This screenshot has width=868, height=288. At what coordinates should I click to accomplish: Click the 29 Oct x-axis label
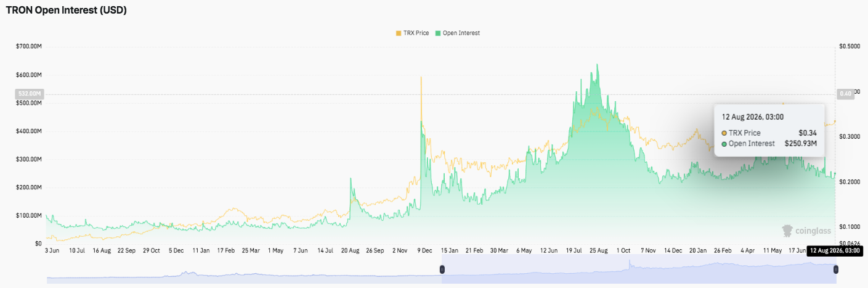(152, 251)
